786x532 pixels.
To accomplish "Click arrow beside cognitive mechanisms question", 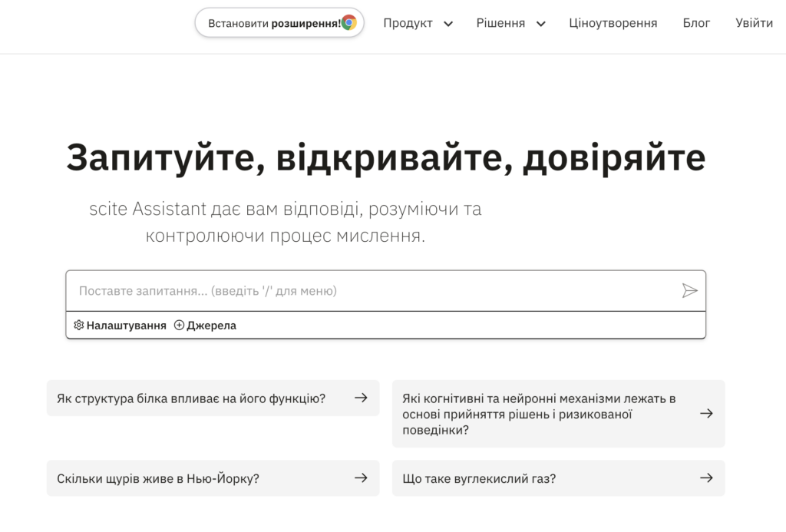I will point(706,414).
